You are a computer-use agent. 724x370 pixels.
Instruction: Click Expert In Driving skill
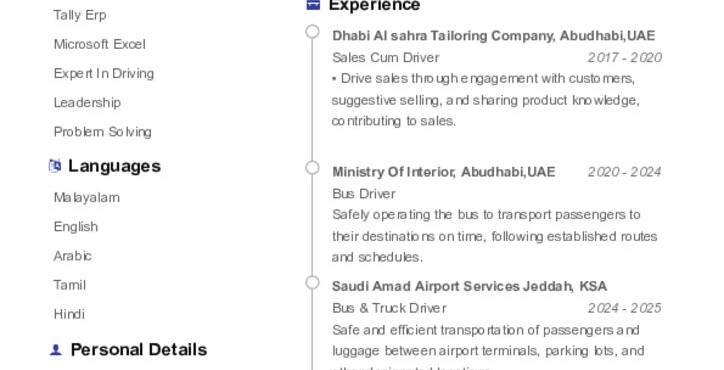coord(104,73)
